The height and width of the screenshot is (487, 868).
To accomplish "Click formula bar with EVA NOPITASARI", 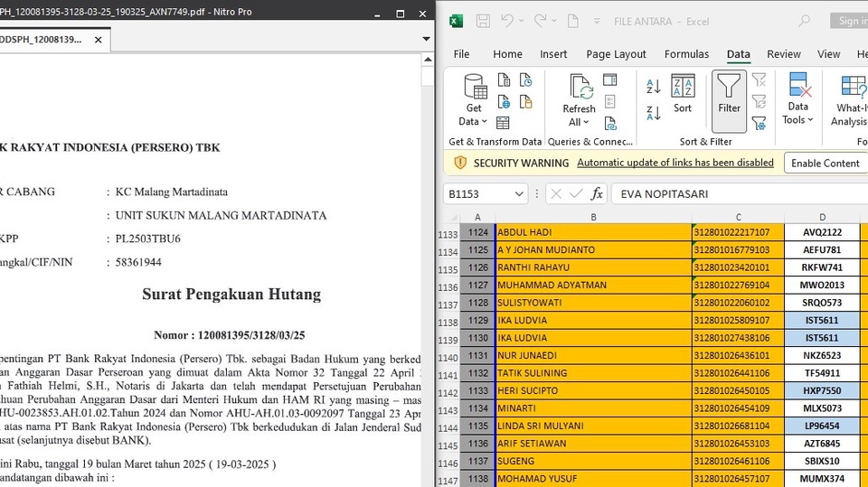I will [x=740, y=194].
